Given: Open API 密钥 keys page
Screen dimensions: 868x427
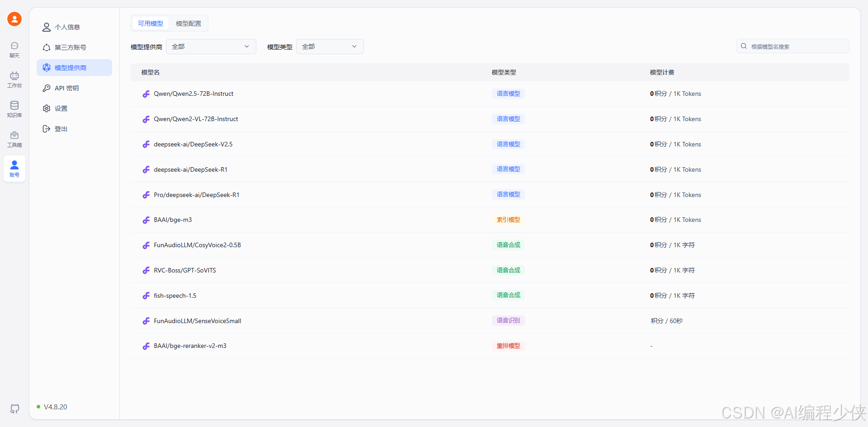Looking at the screenshot, I should 74,88.
